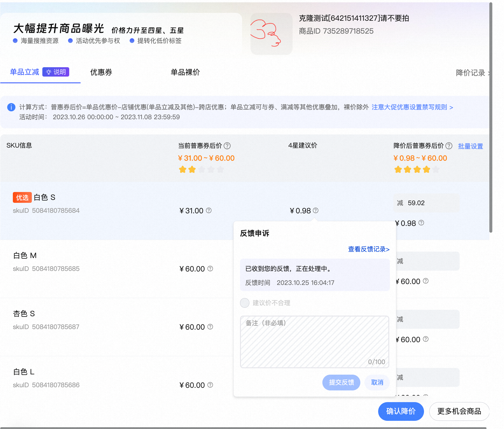The image size is (504, 429).
Task: Click the 白色 L SKU name
Action: point(24,372)
